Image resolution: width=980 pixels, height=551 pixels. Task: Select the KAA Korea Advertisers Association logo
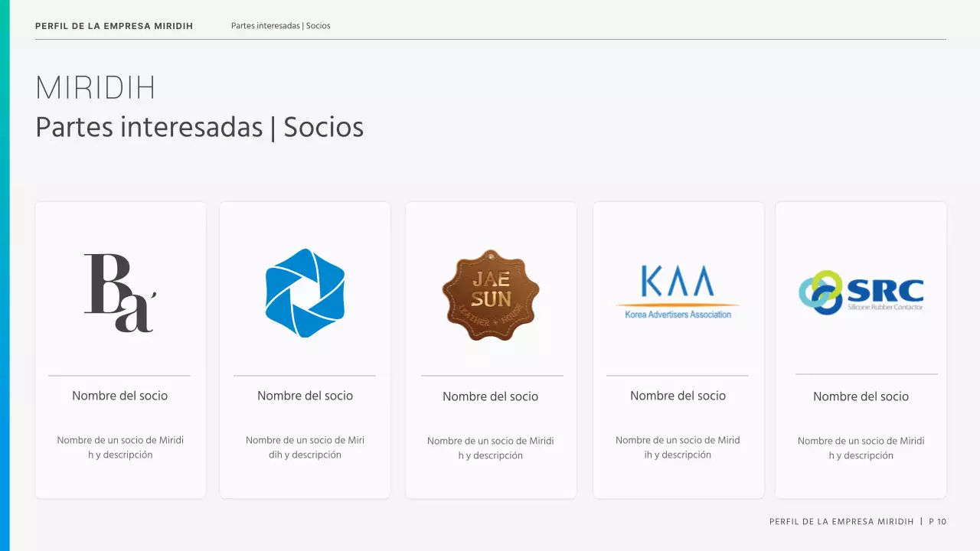677,290
